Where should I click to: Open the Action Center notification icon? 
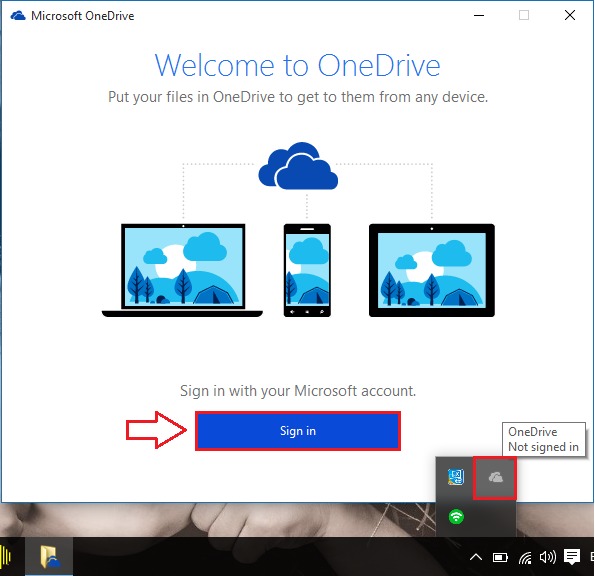(x=572, y=557)
